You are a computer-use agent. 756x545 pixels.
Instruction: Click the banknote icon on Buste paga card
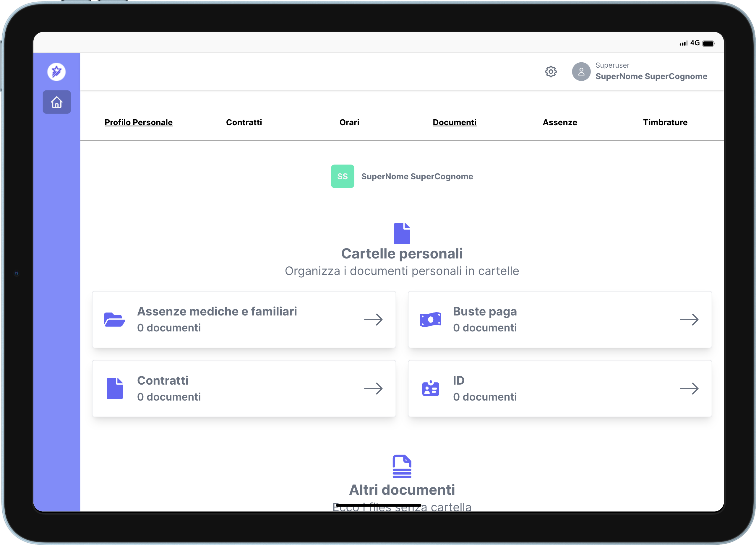(431, 319)
